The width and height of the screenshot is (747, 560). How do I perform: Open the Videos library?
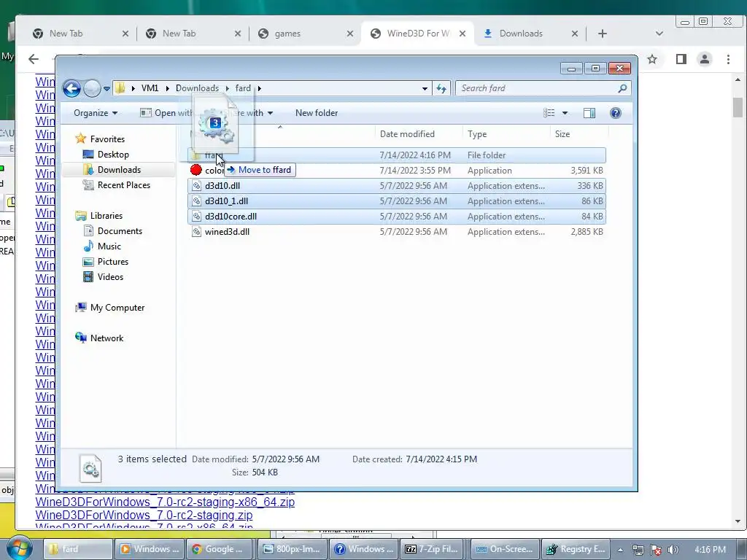click(110, 276)
